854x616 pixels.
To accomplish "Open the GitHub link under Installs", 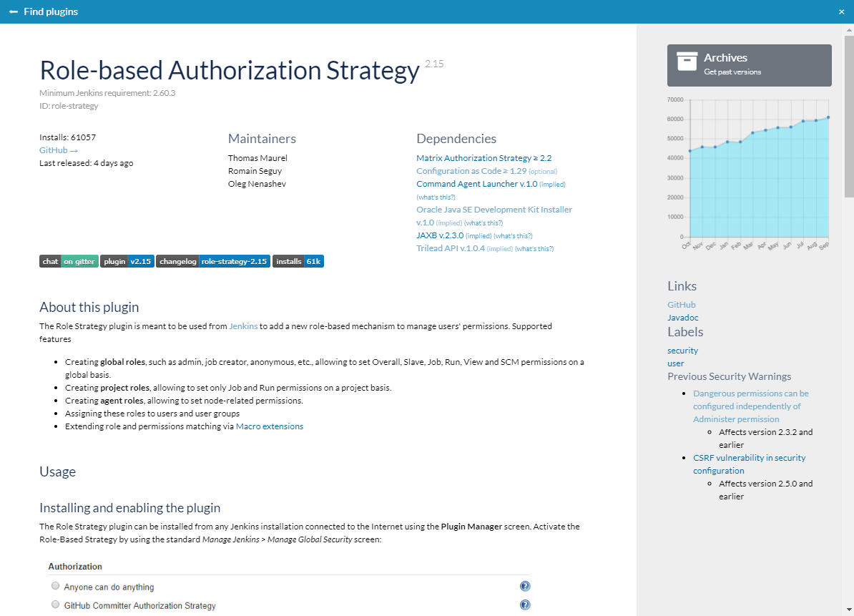I will 54,150.
